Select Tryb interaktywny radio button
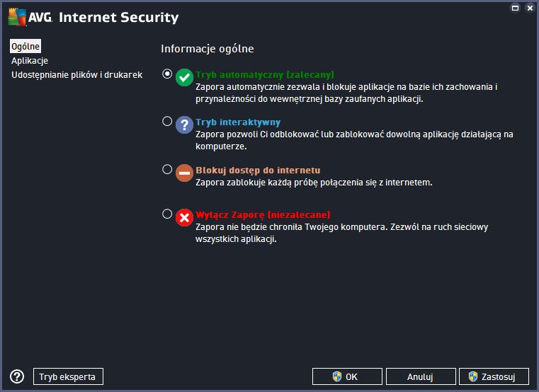This screenshot has width=539, height=392. pos(167,121)
